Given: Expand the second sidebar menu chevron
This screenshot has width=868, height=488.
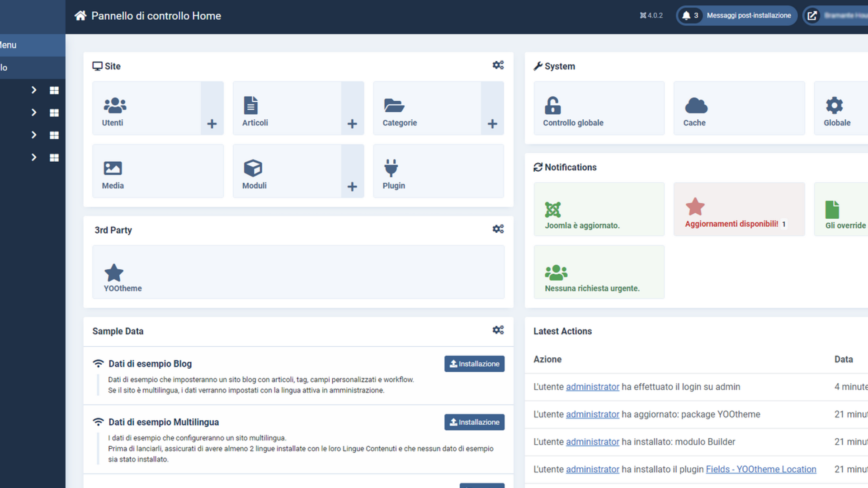Looking at the screenshot, I should 34,113.
